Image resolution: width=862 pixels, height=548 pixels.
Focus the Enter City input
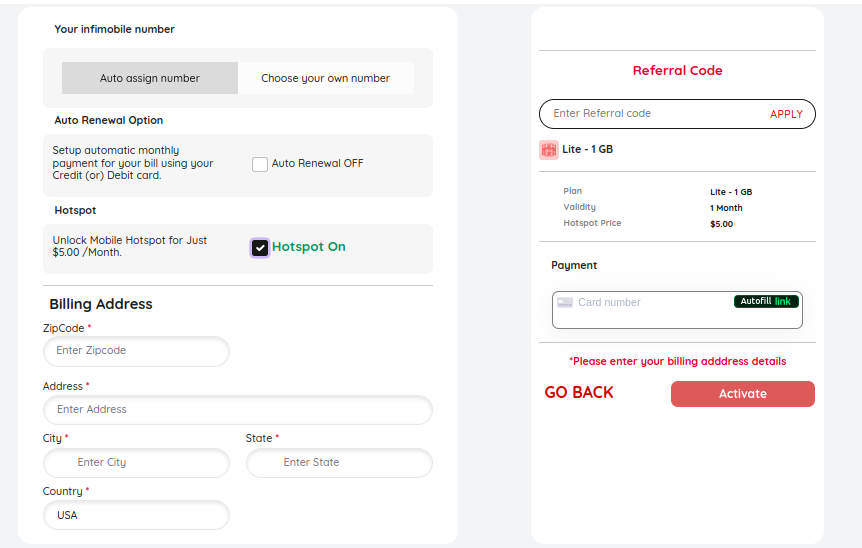(136, 463)
